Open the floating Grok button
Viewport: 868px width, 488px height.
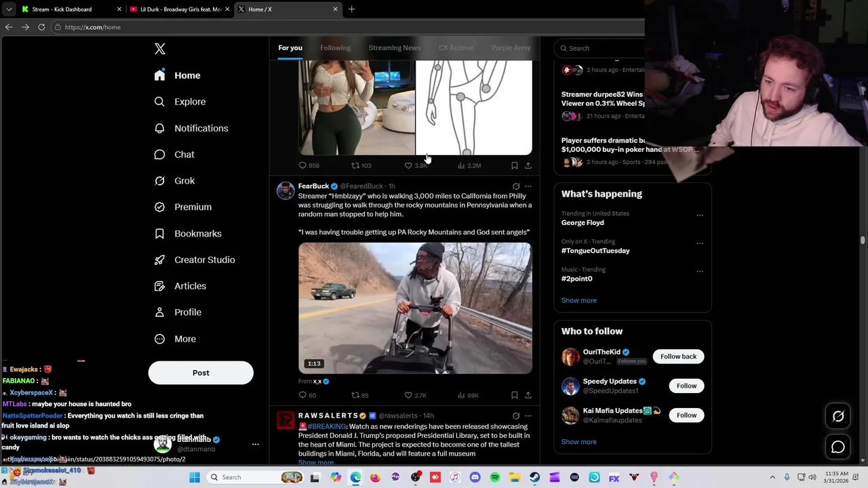pos(838,417)
